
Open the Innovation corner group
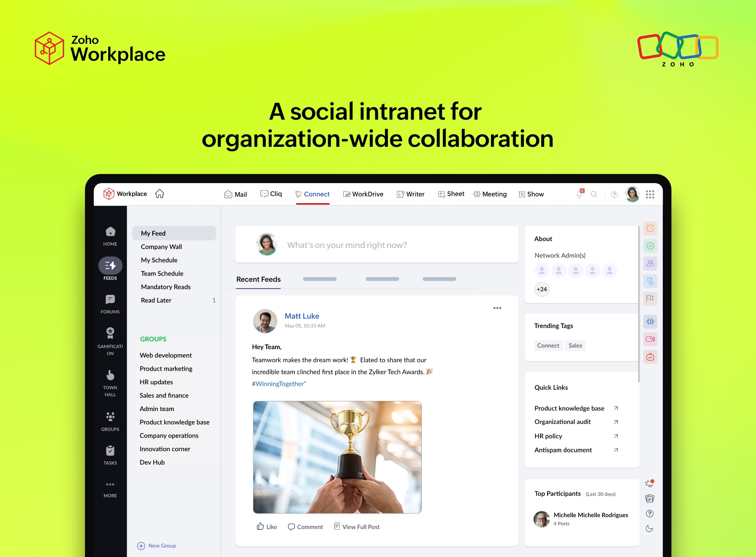[x=165, y=449]
